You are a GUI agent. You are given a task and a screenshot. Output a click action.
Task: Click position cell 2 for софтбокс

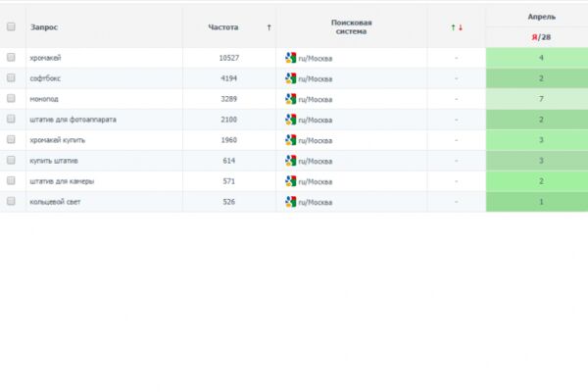(537, 78)
